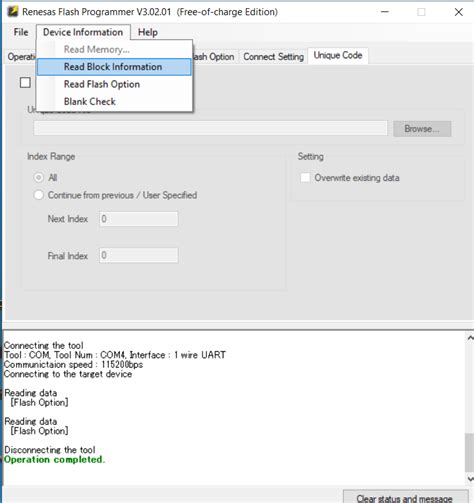Click the 'Index Range' group label
Viewport: 474px width, 503px height.
(x=51, y=156)
